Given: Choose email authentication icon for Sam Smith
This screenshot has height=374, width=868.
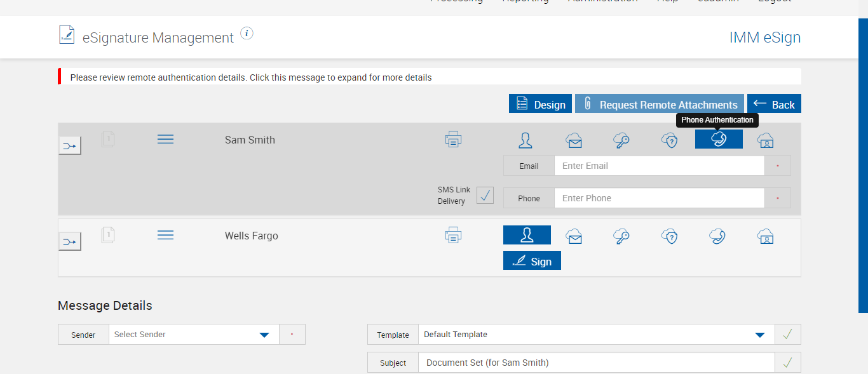Looking at the screenshot, I should 574,140.
